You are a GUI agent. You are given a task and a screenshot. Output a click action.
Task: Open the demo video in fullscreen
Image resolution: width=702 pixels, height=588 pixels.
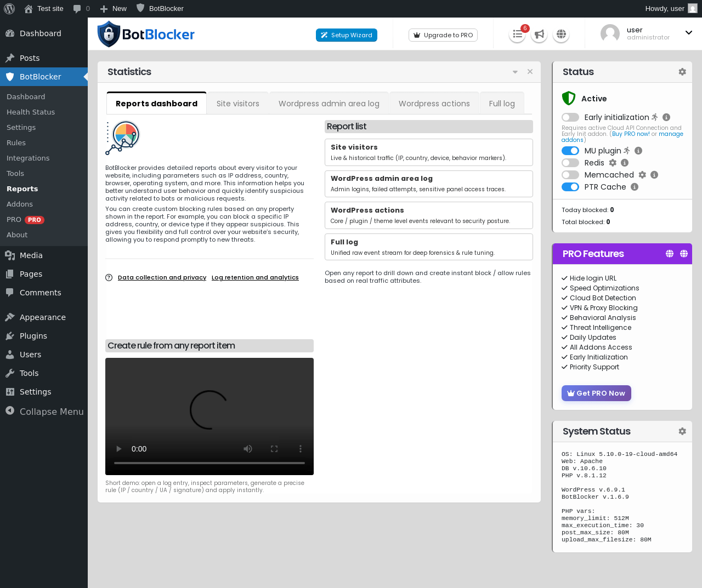(x=274, y=449)
